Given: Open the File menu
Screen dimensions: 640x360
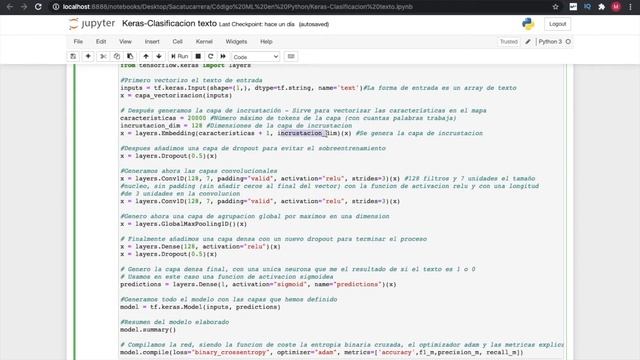Looking at the screenshot, I should tap(78, 42).
